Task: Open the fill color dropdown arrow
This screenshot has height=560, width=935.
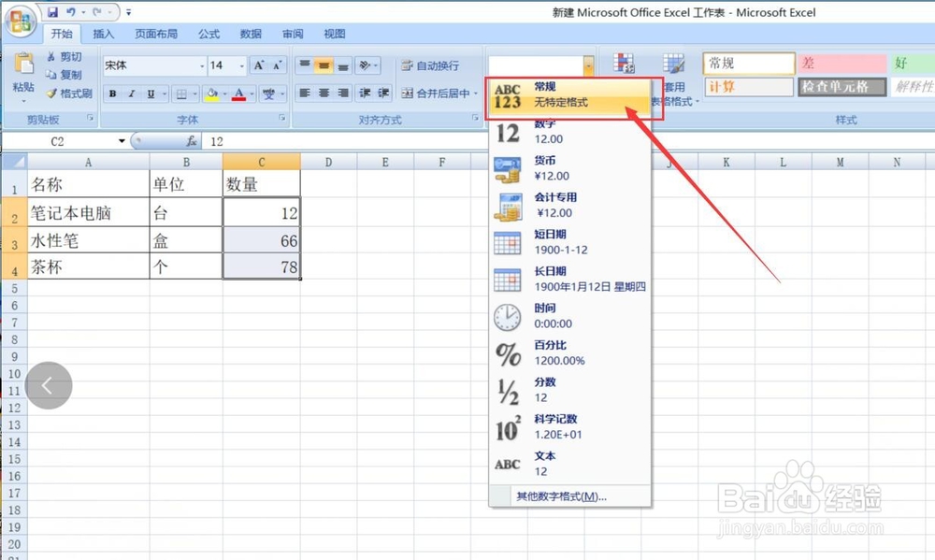Action: (x=223, y=93)
